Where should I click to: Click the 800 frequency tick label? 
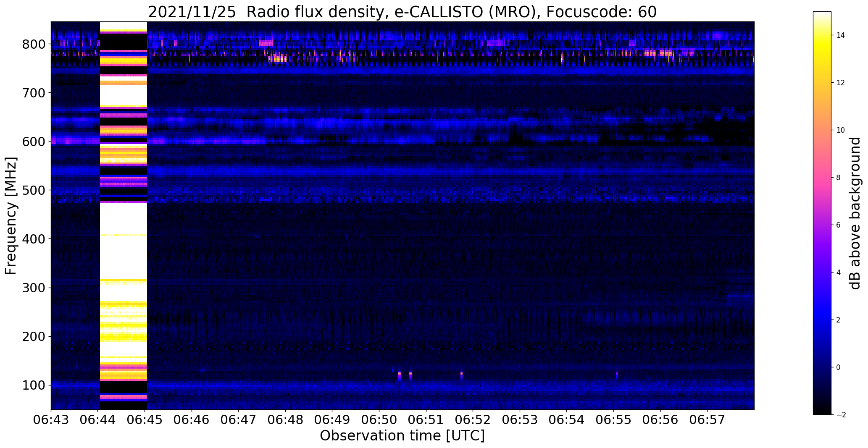pyautogui.click(x=33, y=44)
